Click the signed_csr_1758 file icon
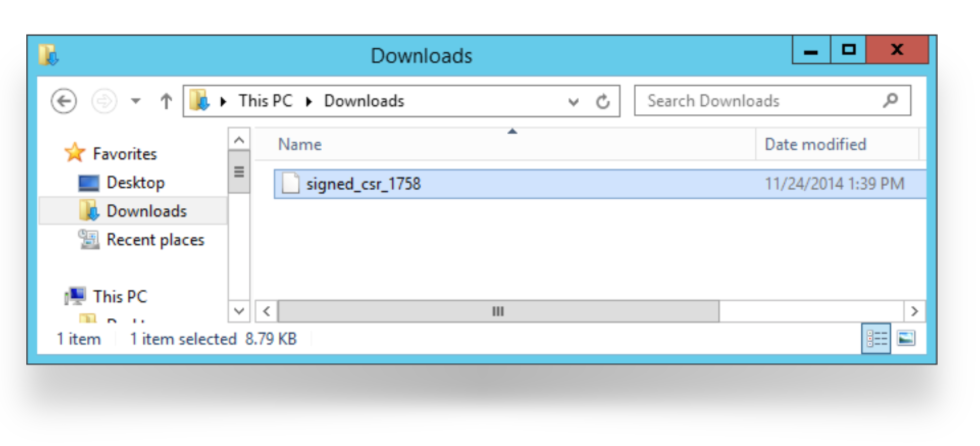This screenshot has height=446, width=980. [x=291, y=184]
